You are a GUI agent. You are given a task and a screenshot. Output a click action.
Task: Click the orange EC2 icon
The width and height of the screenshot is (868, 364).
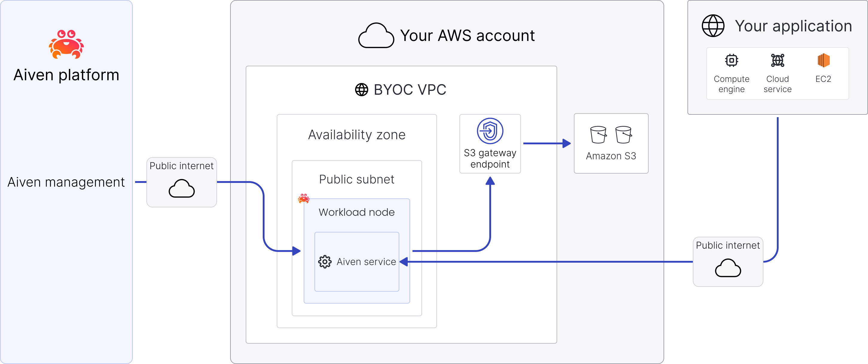point(823,60)
